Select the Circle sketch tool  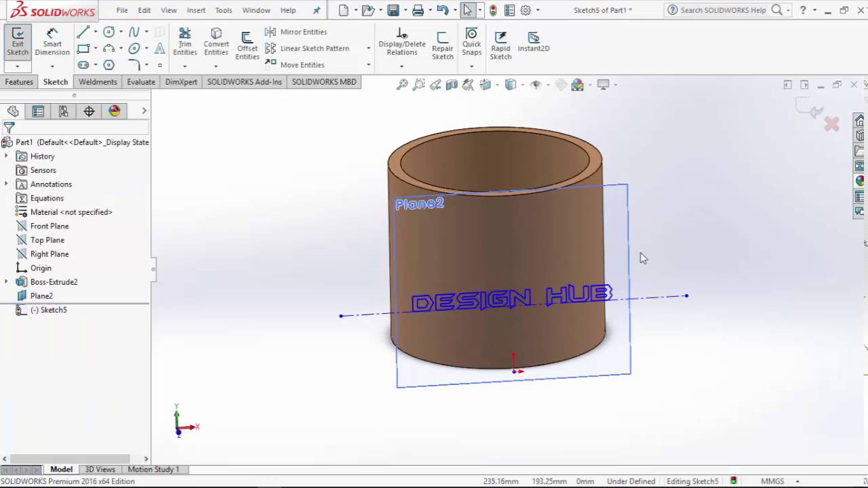pos(108,32)
